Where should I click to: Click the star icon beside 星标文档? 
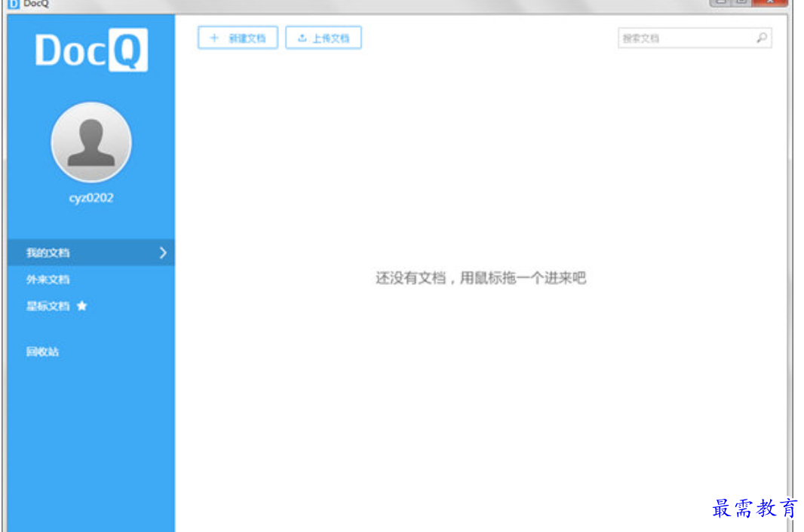click(81, 306)
